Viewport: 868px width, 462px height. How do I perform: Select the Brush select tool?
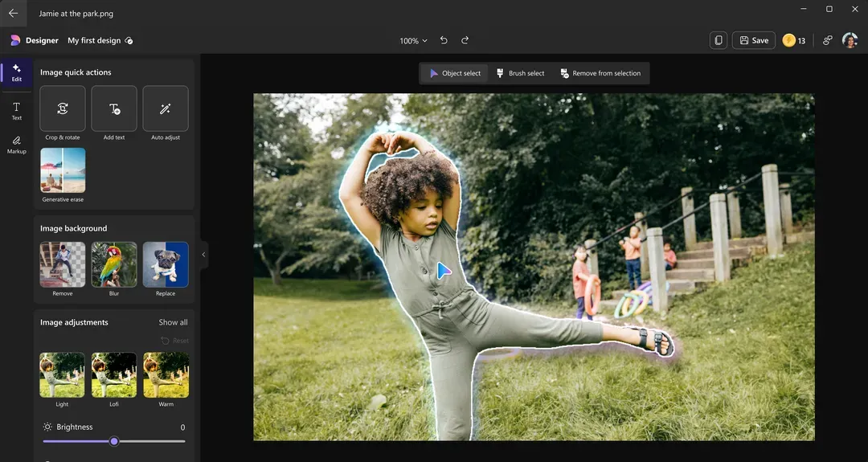pos(520,73)
